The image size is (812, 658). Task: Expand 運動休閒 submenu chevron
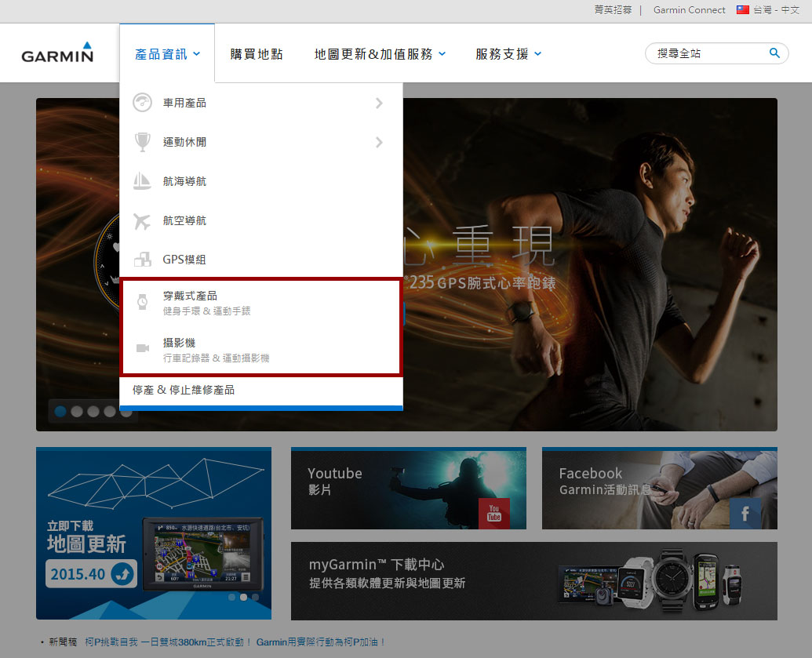pyautogui.click(x=379, y=143)
